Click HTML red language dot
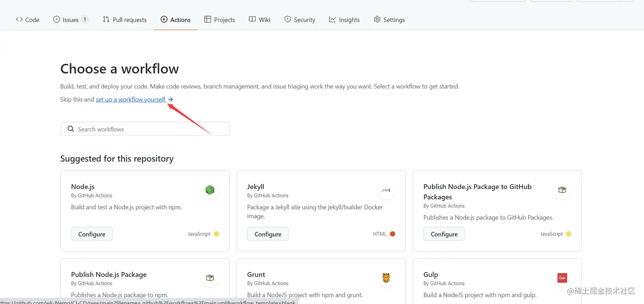The width and height of the screenshot is (644, 304). [x=392, y=234]
